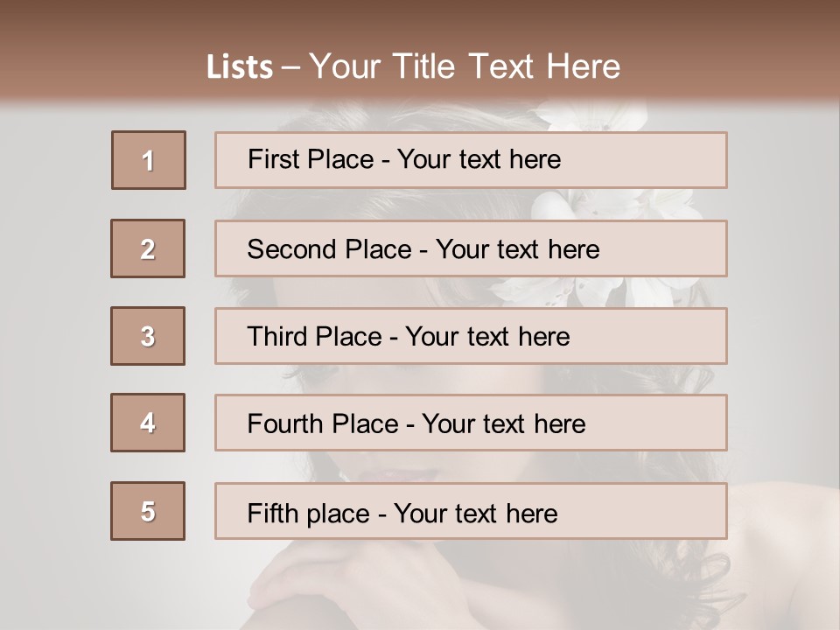840x630 pixels.
Task: Click the bold word Lists in title
Action: 240,67
